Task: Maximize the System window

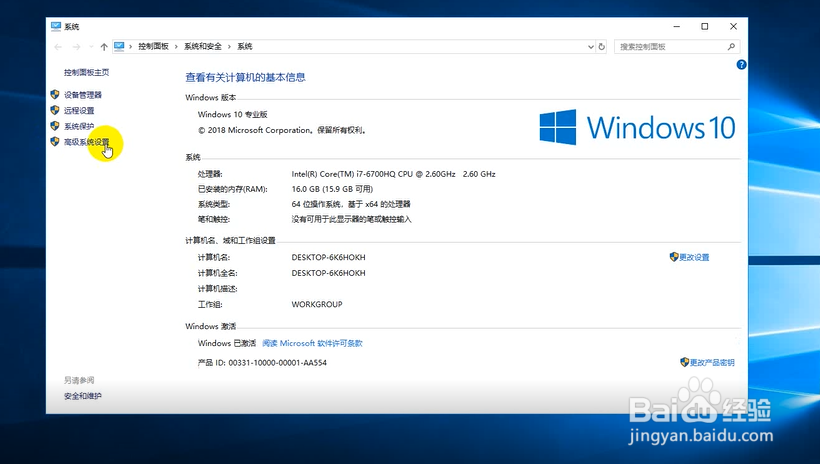Action: [x=704, y=26]
